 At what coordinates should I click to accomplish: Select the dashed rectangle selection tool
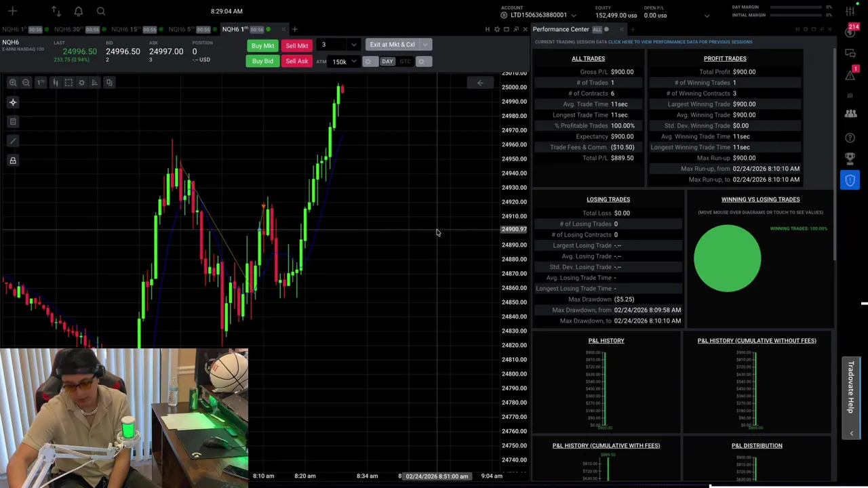pyautogui.click(x=68, y=83)
